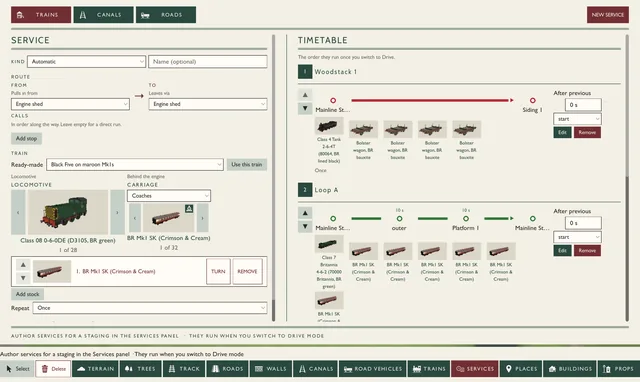Open the Kind dropdown set to Automatic
640x382 pixels.
click(87, 62)
